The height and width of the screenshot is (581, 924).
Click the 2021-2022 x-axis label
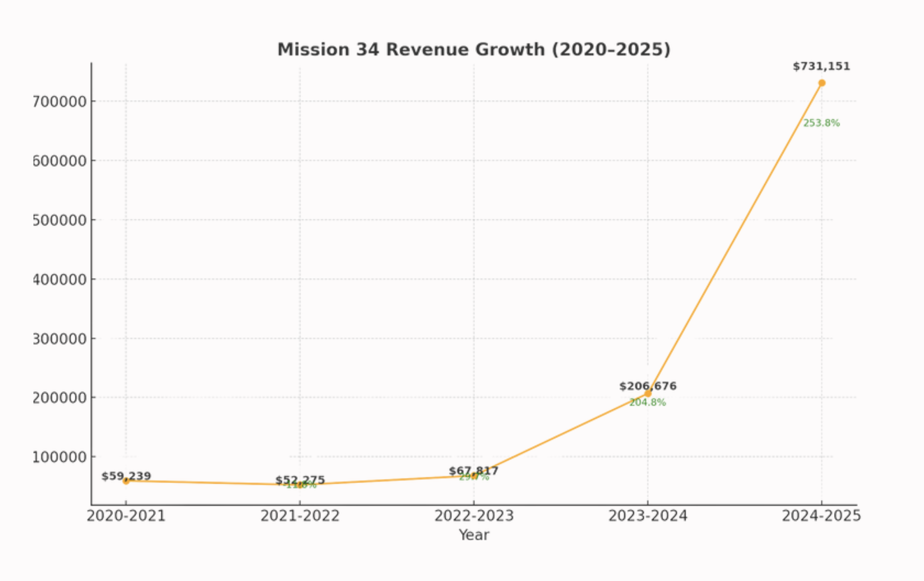coord(300,516)
